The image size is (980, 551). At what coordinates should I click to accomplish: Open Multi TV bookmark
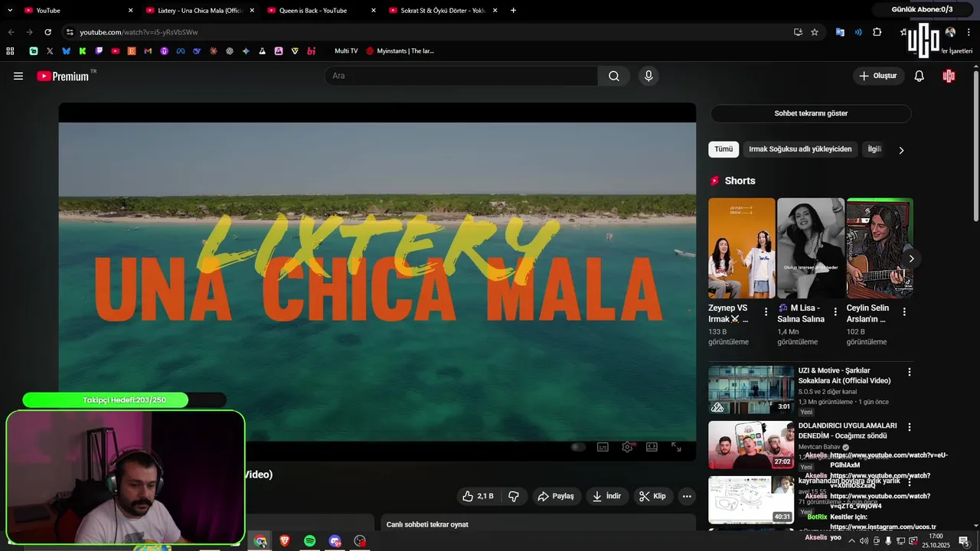tap(346, 51)
